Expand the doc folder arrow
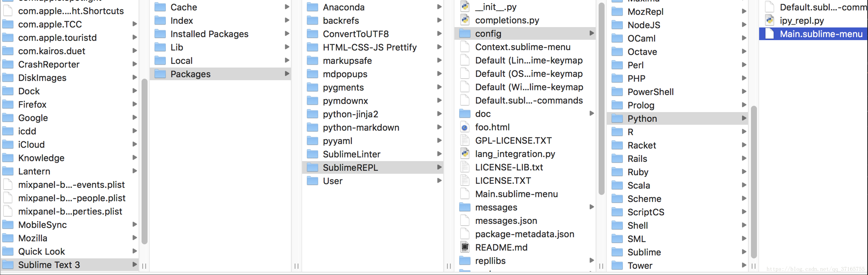Screen dimensions: 868x275 (x=592, y=113)
